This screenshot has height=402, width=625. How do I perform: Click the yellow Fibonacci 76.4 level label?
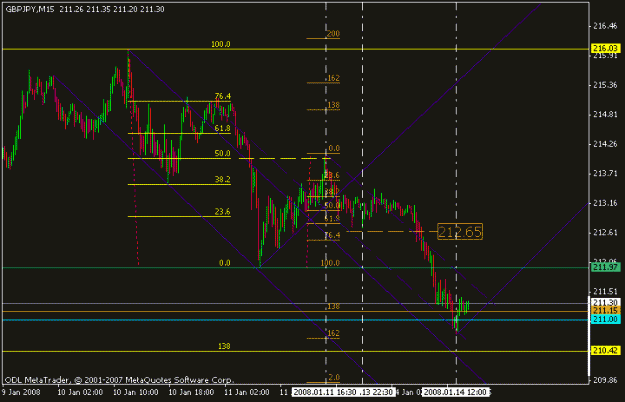click(222, 96)
